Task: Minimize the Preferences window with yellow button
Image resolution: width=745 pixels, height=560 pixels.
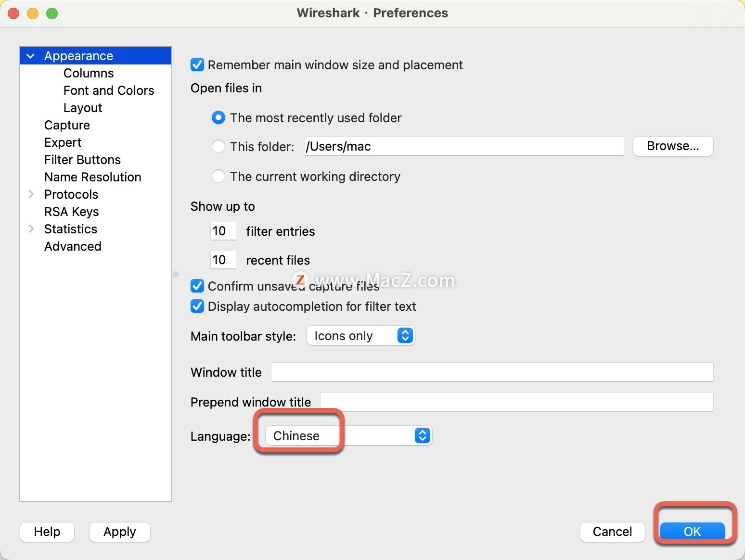Action: [x=33, y=13]
